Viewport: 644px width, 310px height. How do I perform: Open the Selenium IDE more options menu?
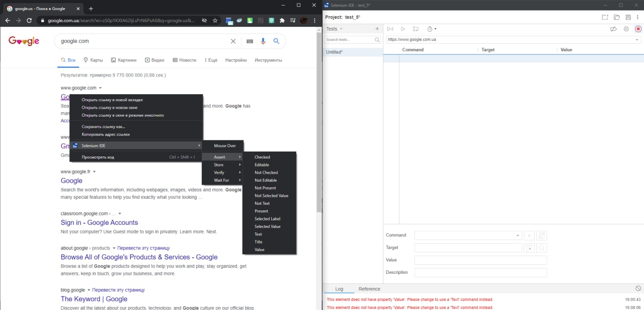[x=638, y=17]
